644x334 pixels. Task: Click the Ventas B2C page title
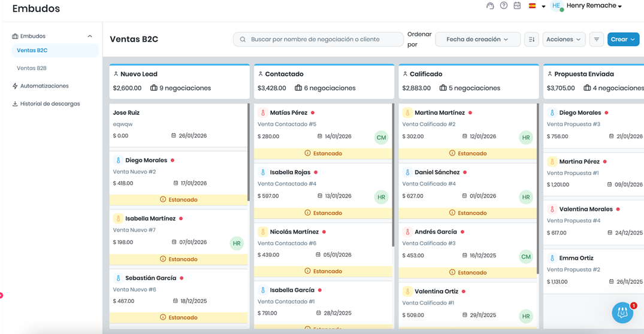click(x=134, y=40)
